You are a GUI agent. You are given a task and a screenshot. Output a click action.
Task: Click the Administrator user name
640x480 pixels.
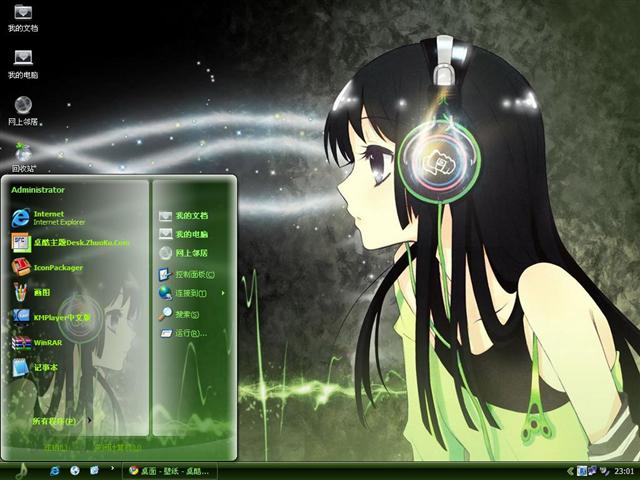click(38, 190)
